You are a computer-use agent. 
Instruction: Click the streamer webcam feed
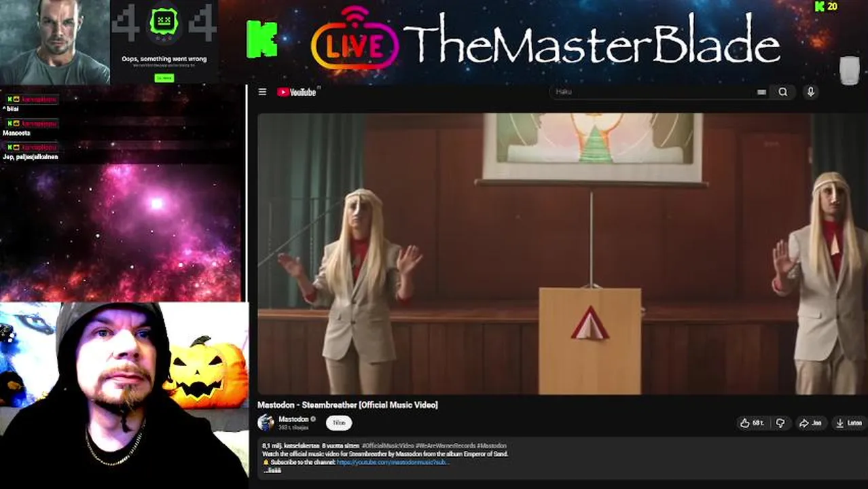(124, 395)
